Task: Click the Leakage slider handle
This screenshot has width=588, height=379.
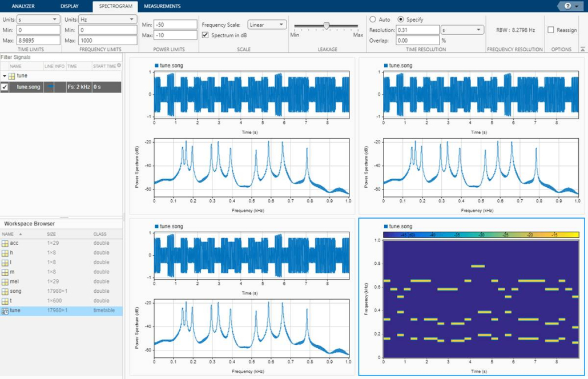Action: click(x=326, y=26)
